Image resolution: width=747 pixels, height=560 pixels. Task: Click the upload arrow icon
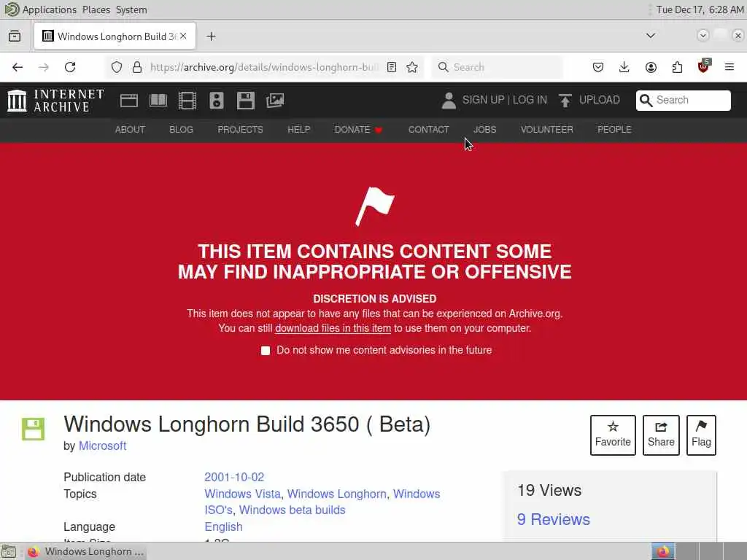click(565, 100)
